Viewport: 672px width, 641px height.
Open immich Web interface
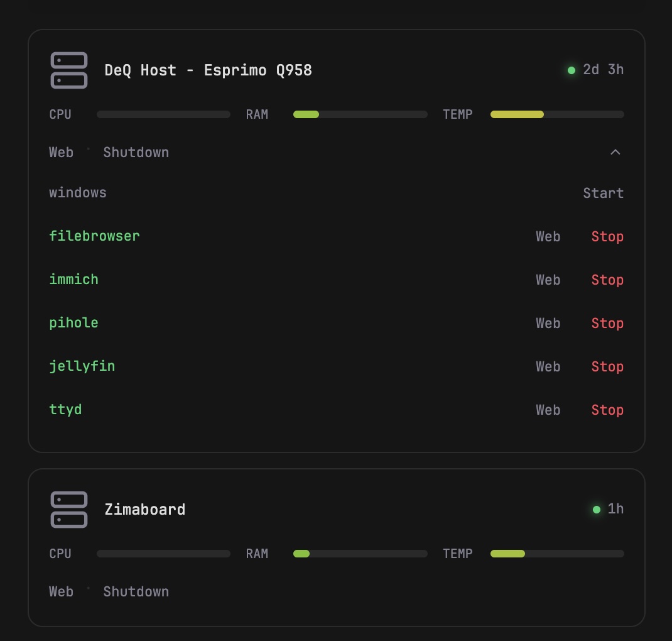[548, 280]
